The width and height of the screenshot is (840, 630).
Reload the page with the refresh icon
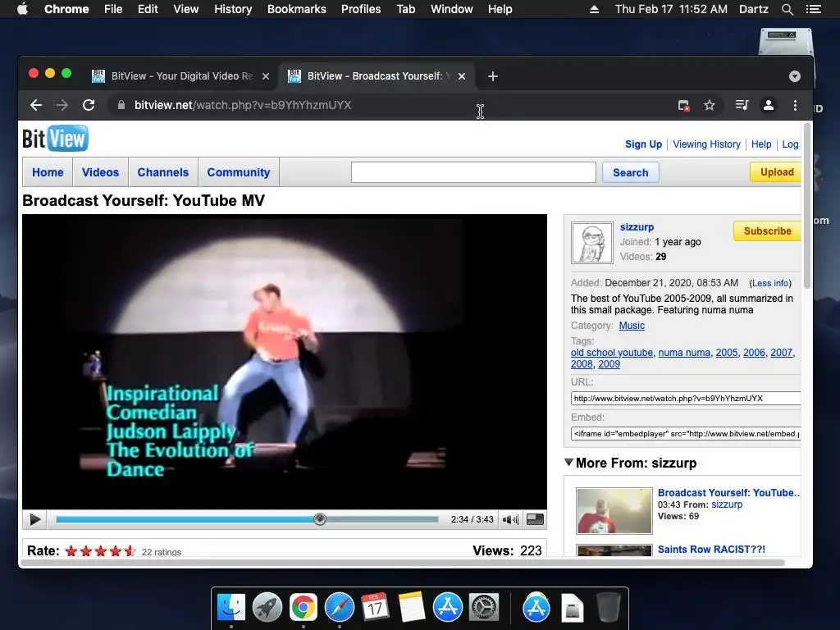coord(89,105)
